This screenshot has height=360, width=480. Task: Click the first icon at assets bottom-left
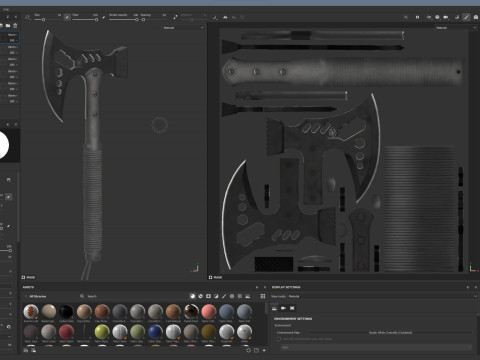26,350
